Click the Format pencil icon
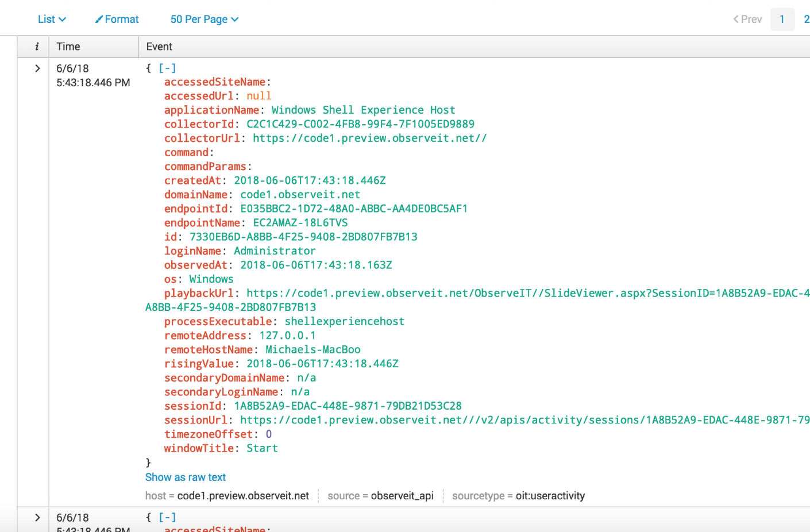 [x=99, y=20]
